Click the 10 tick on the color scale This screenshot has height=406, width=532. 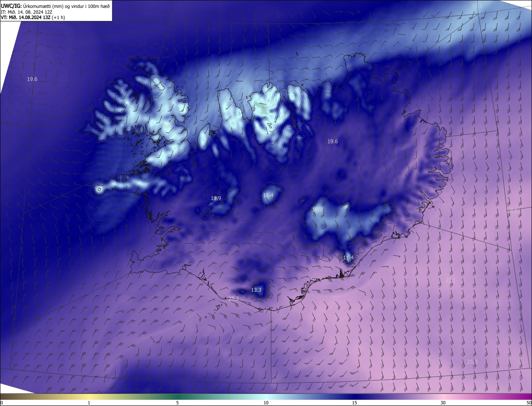pyautogui.click(x=266, y=403)
